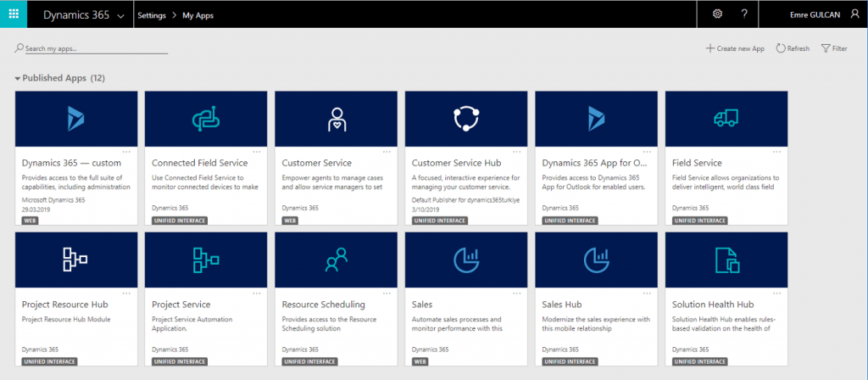Open the app launcher waffle icon
Screen dimensions: 868x380
coord(14,14)
